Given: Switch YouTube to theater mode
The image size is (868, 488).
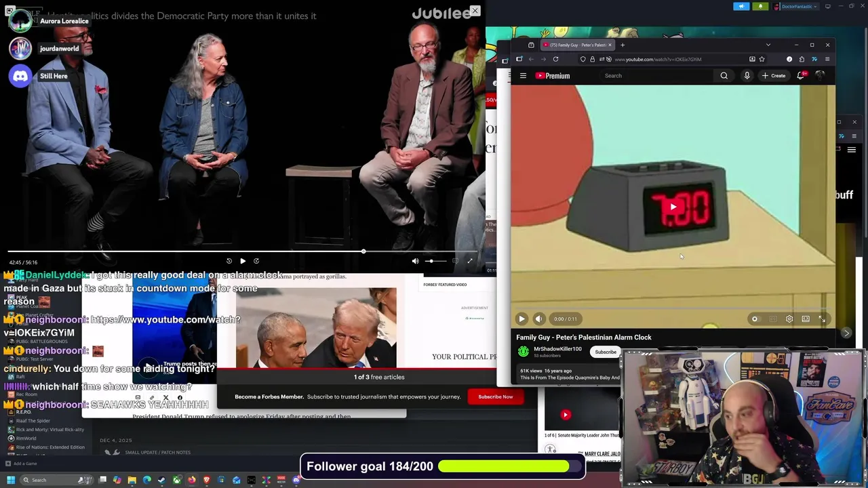Looking at the screenshot, I should point(806,319).
